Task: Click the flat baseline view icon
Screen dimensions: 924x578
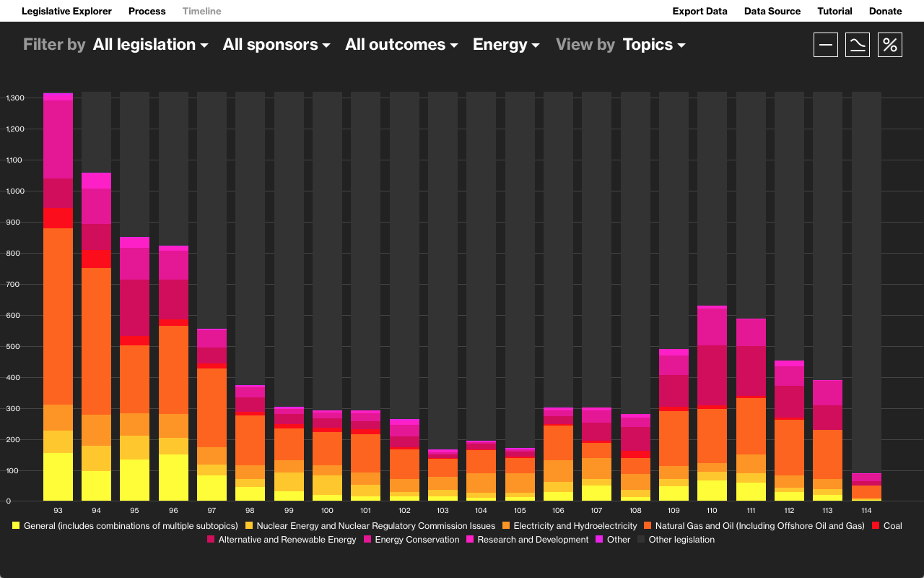Action: point(825,44)
